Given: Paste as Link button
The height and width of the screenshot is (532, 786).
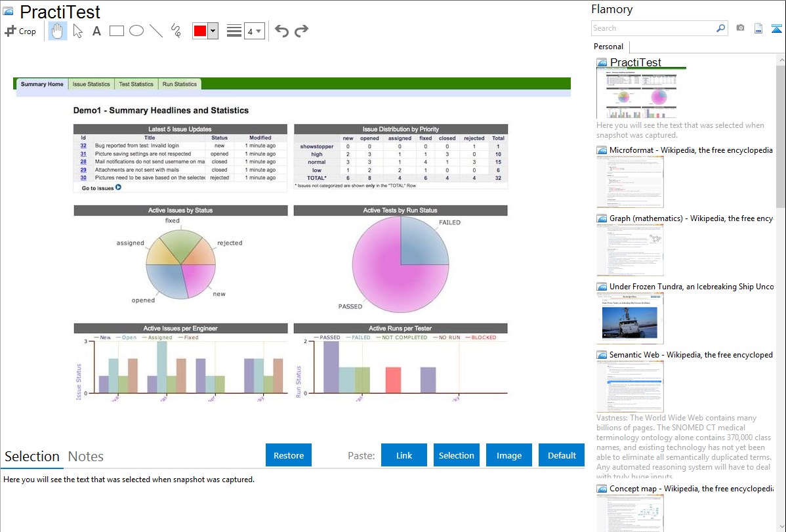Looking at the screenshot, I should click(404, 455).
